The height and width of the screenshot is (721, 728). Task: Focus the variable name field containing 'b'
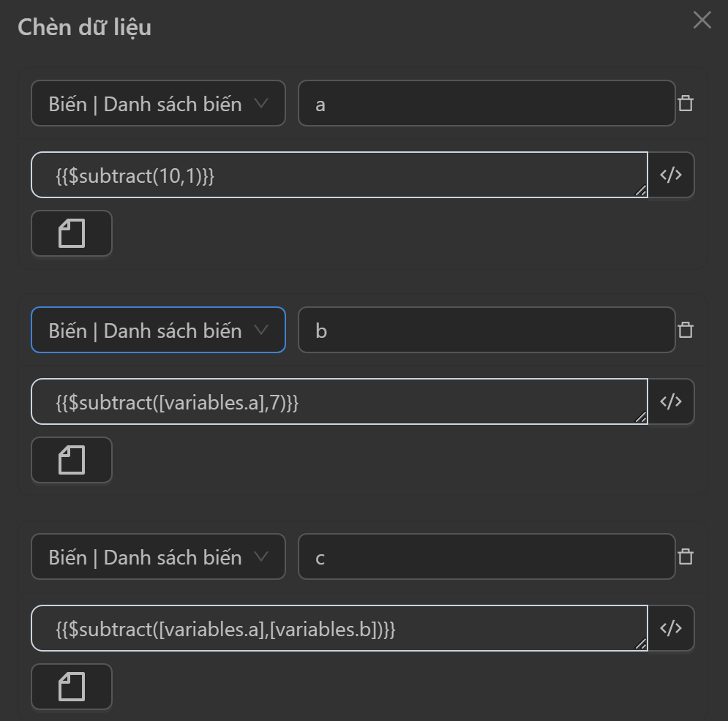[486, 330]
